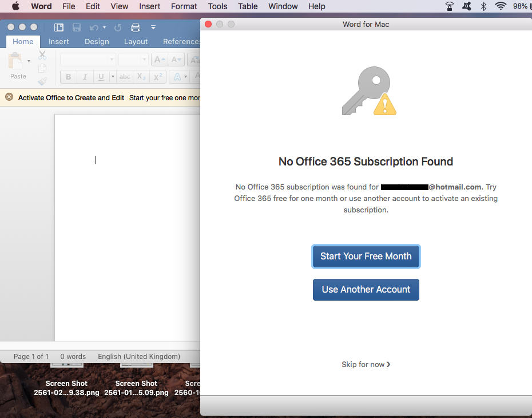Click the Wi-Fi icon in menu bar
This screenshot has width=532, height=418.
[501, 6]
